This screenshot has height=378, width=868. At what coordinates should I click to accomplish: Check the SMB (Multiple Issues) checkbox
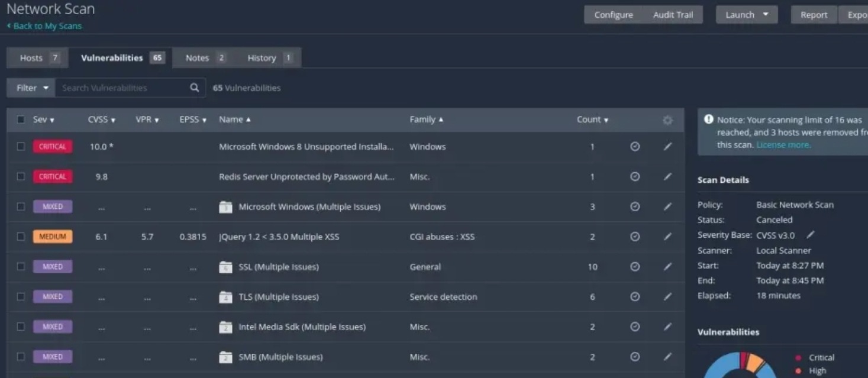(x=21, y=357)
